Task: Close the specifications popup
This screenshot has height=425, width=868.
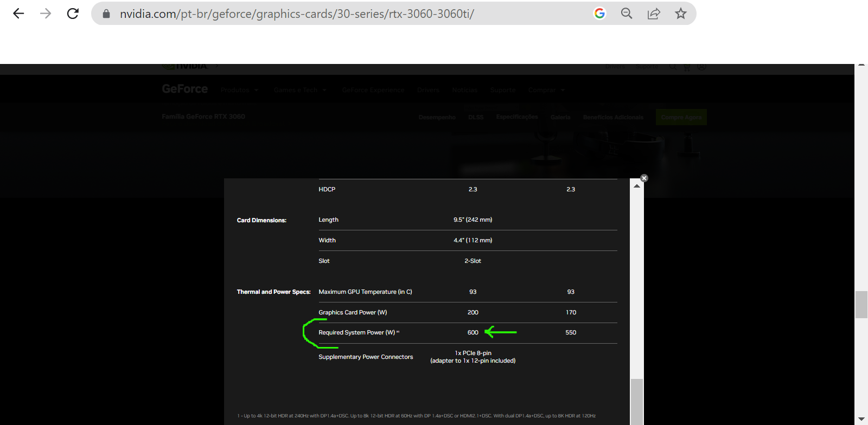Action: [x=644, y=178]
